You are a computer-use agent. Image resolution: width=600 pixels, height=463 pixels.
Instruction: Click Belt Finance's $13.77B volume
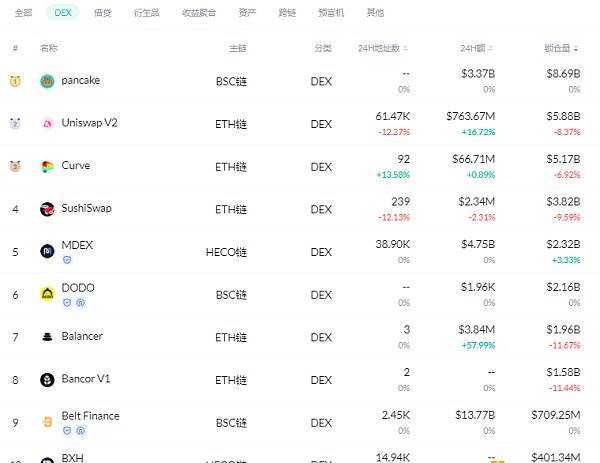tap(475, 415)
